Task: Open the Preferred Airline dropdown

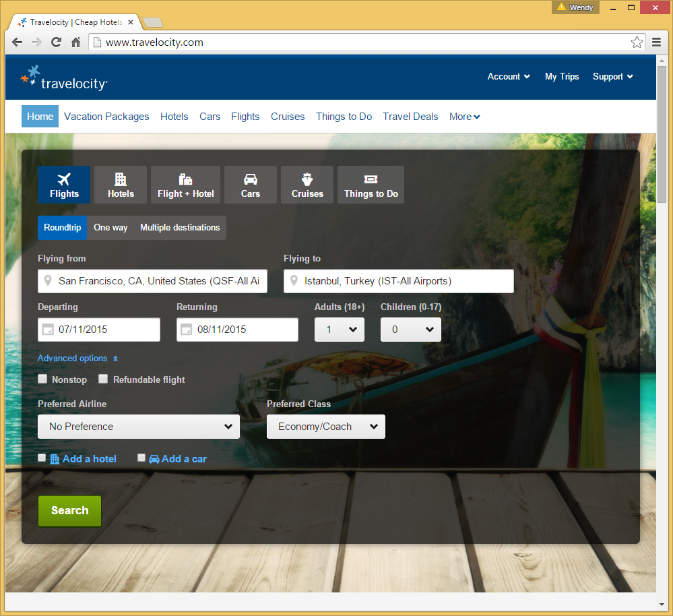Action: coord(139,427)
